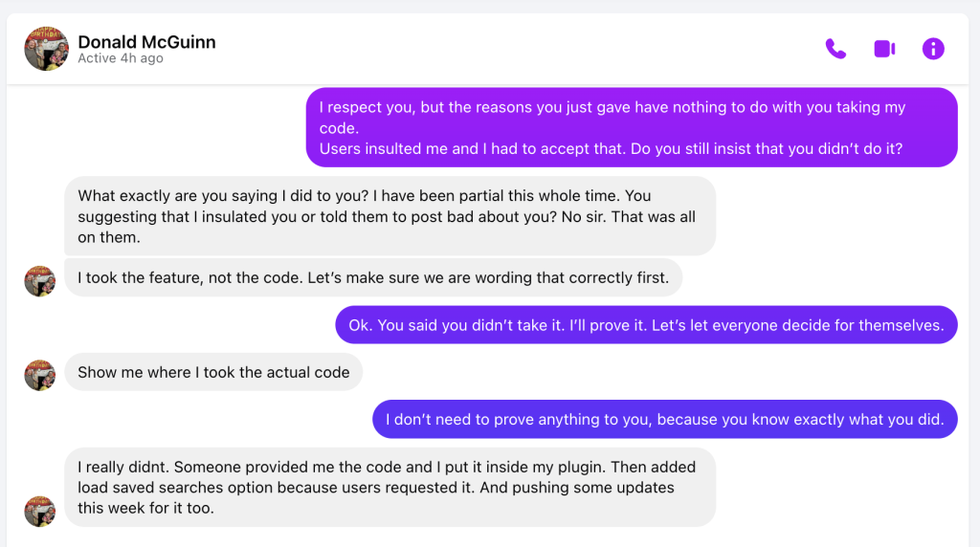Select the "I took the feature" message

[x=373, y=278]
